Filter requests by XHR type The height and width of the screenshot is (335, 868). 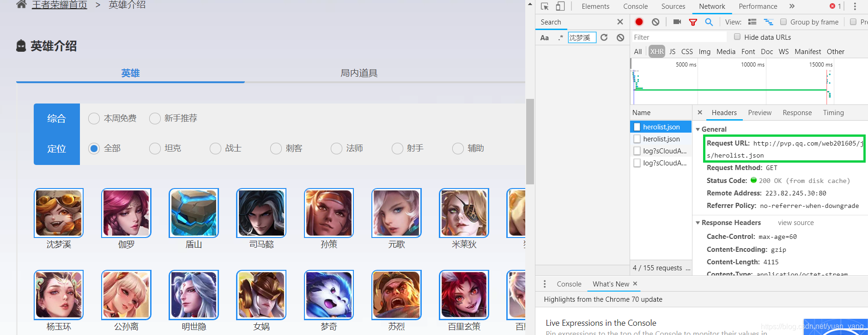click(x=657, y=52)
